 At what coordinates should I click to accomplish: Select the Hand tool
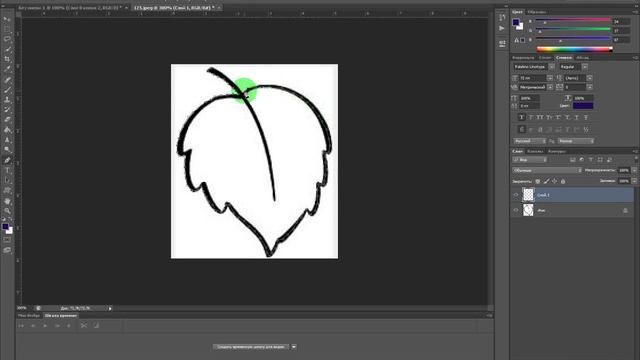click(x=7, y=201)
